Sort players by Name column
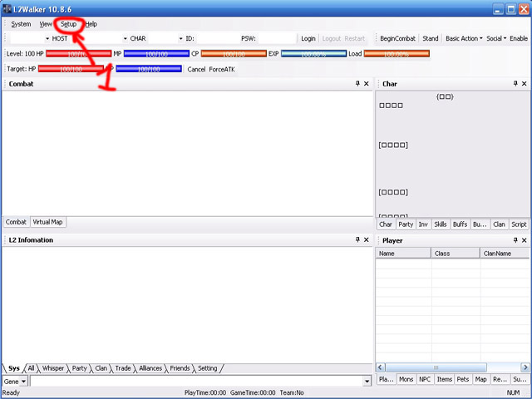 403,253
